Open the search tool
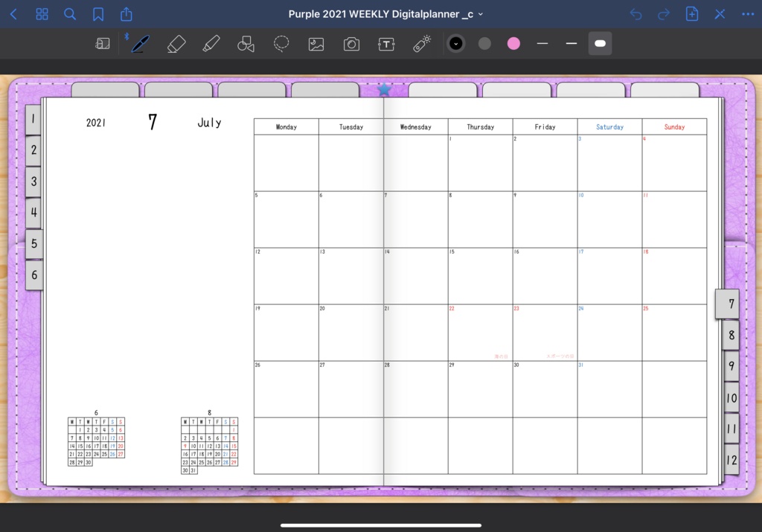762x532 pixels. pyautogui.click(x=70, y=14)
